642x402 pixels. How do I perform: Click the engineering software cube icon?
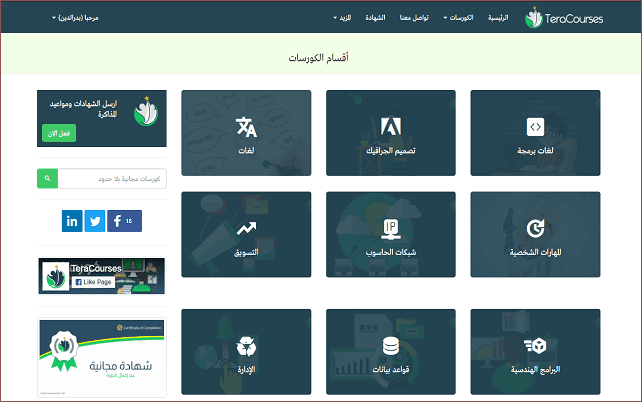535,345
